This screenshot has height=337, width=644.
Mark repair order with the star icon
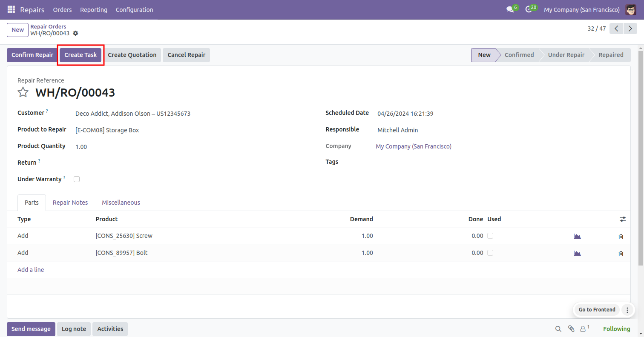point(23,92)
